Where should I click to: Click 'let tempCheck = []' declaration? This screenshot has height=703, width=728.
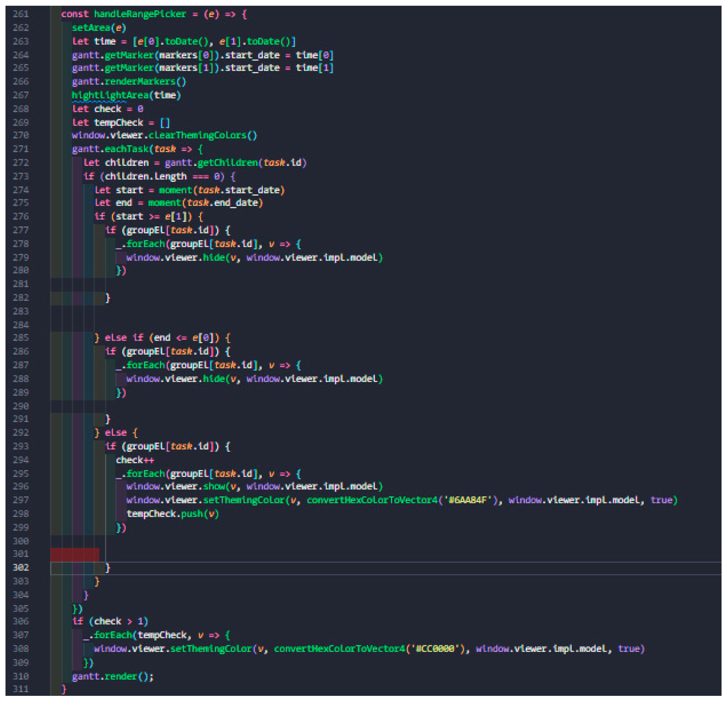(121, 123)
